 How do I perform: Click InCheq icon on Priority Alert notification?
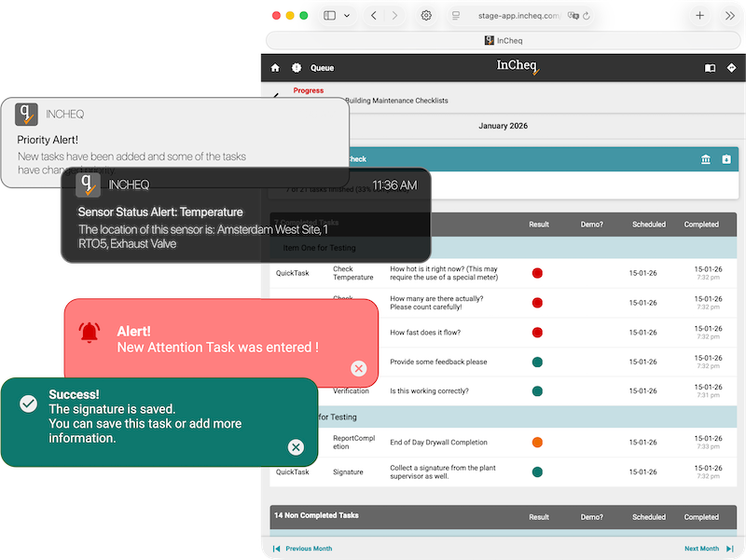point(26,114)
